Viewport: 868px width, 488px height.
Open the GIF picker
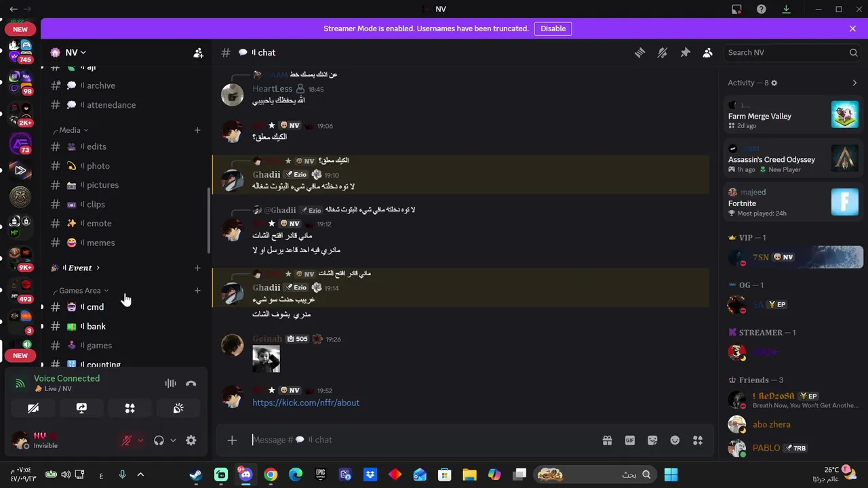click(630, 440)
